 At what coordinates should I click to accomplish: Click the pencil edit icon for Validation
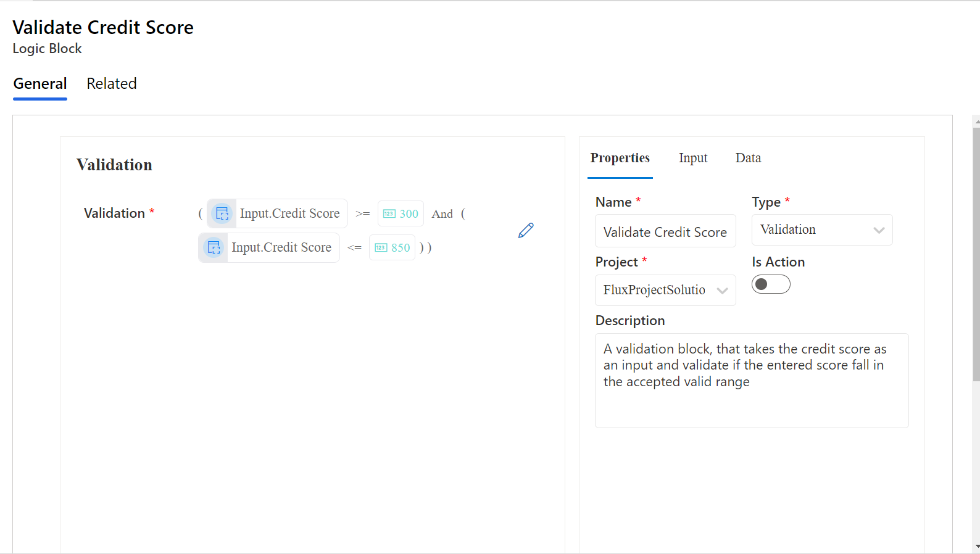coord(526,230)
